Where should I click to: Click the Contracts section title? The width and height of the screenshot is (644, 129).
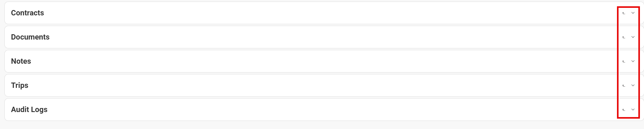(x=27, y=13)
